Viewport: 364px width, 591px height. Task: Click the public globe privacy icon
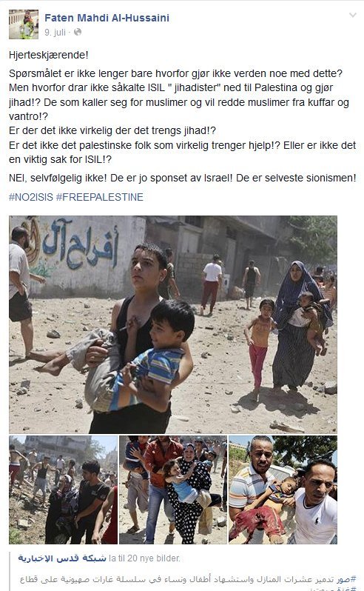(78, 32)
